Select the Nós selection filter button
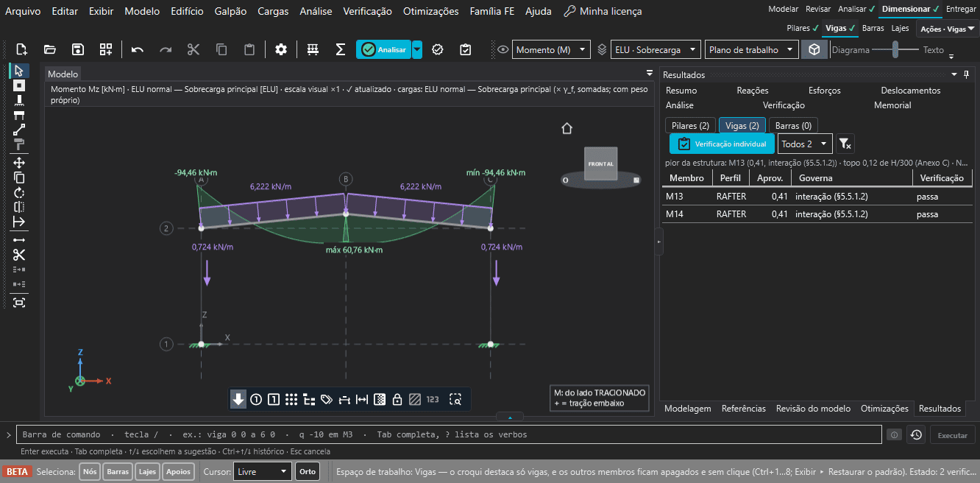This screenshot has width=980, height=483. pos(90,471)
